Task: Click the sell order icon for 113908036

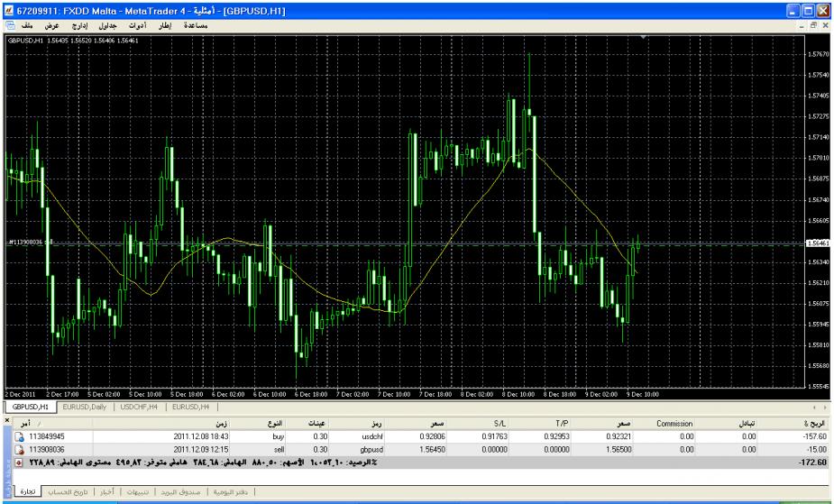Action: (x=19, y=450)
